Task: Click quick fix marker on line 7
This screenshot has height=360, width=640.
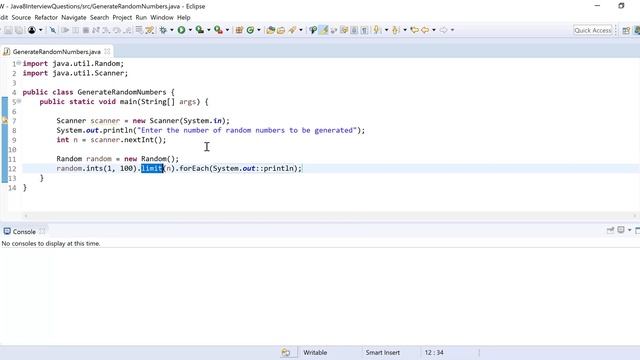Action: click(4, 120)
